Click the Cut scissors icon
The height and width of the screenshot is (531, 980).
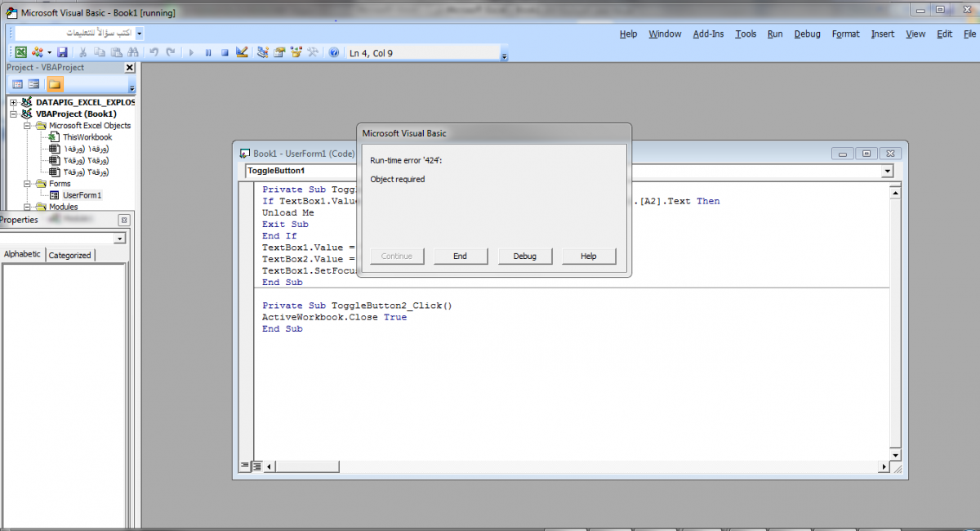83,52
